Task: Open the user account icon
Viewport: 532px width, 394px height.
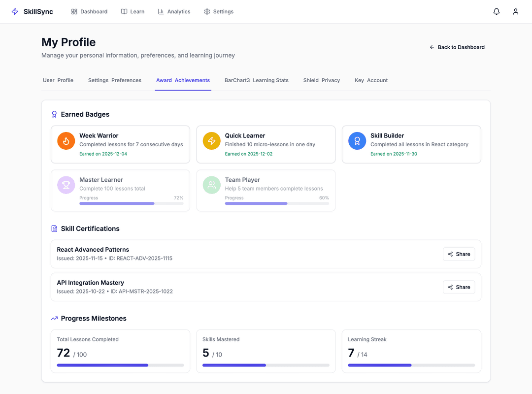Action: tap(516, 11)
